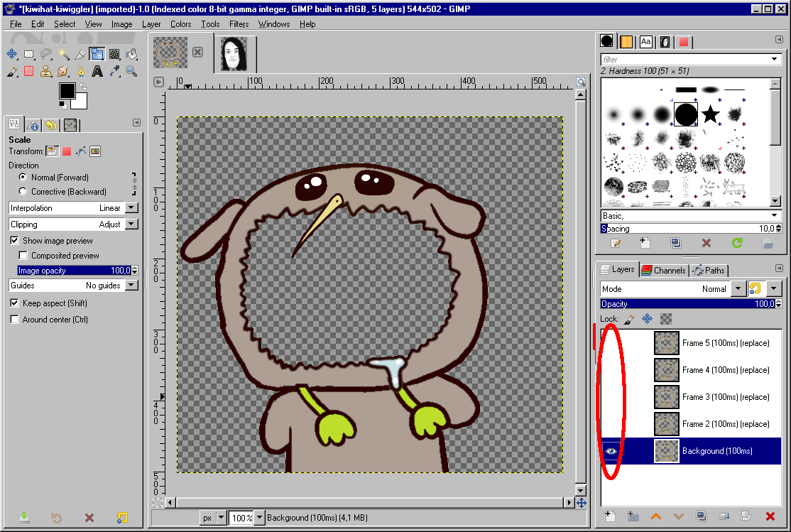
Task: Click Edit brush button in Brushes panel
Action: [616, 244]
